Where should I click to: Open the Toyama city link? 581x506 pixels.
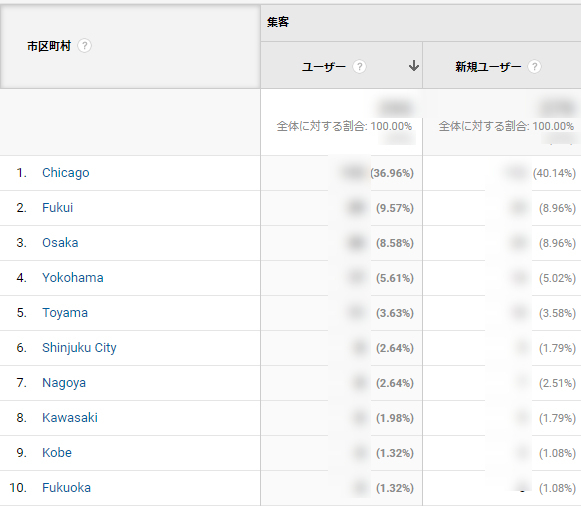coord(65,313)
